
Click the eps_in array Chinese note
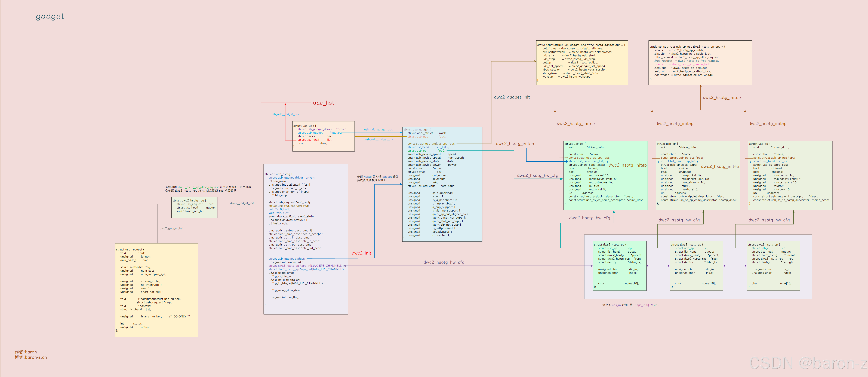pos(630,305)
